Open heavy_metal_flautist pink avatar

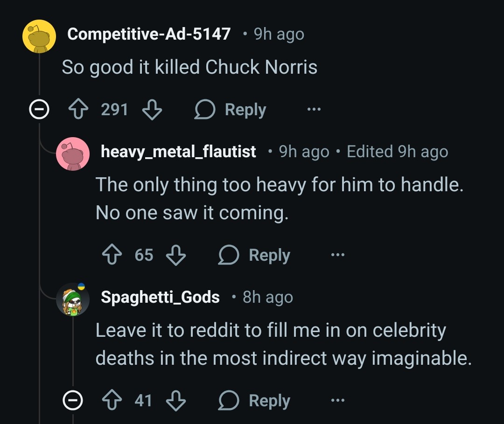(73, 154)
